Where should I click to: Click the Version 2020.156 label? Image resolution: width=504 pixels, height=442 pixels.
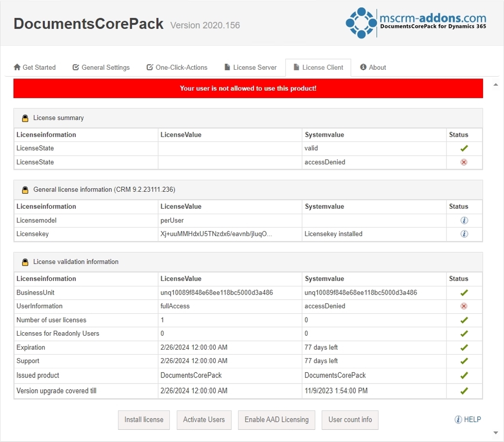pyautogui.click(x=205, y=25)
